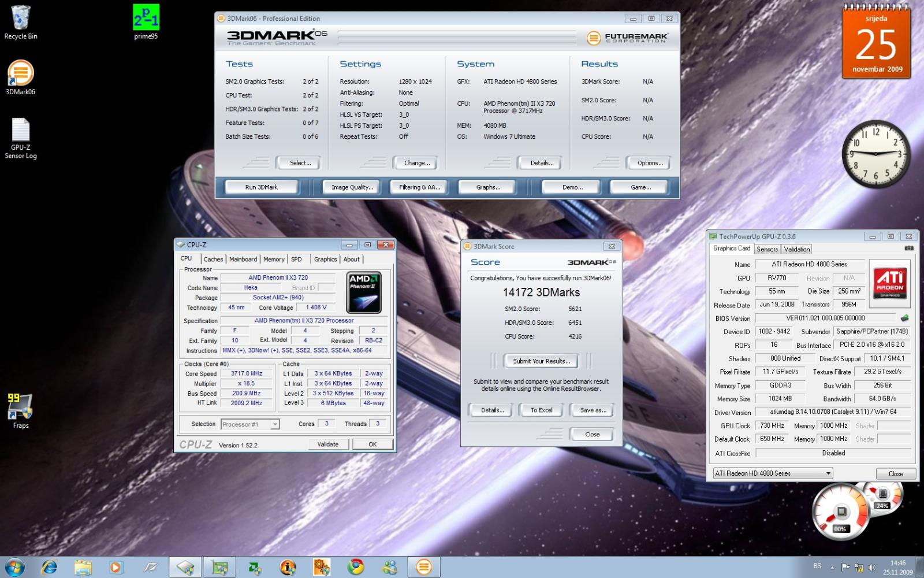The width and height of the screenshot is (924, 578).
Task: Click Details... in the 3DMark Score window
Action: pyautogui.click(x=492, y=410)
